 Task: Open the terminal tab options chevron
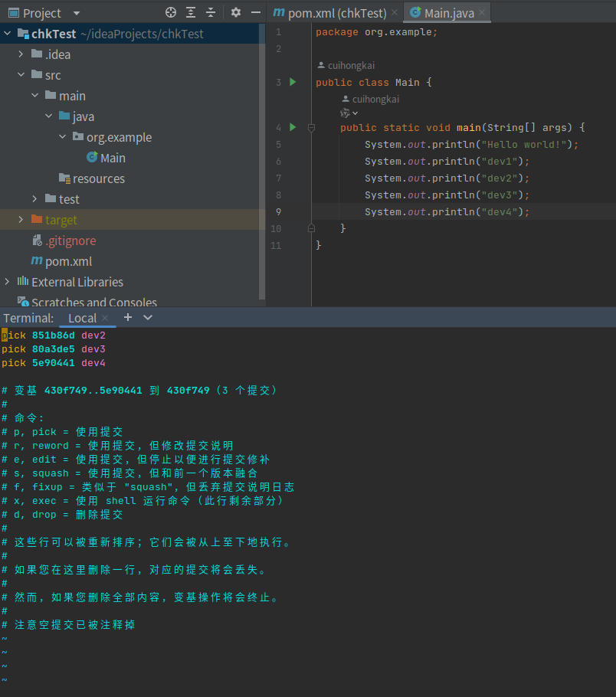tap(147, 318)
